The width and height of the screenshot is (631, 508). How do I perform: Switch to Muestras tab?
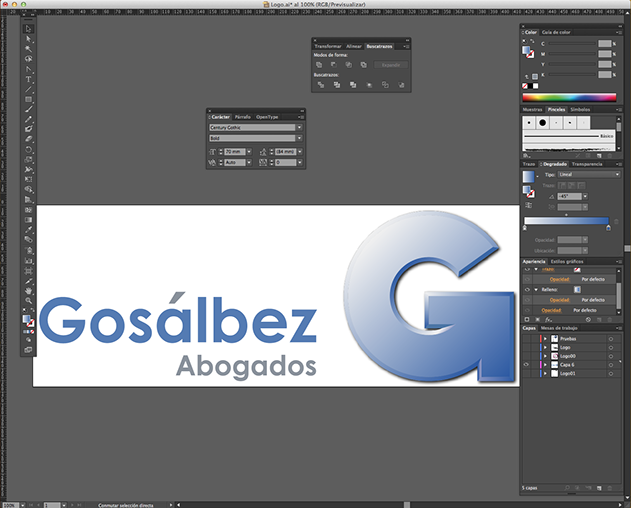(x=532, y=109)
